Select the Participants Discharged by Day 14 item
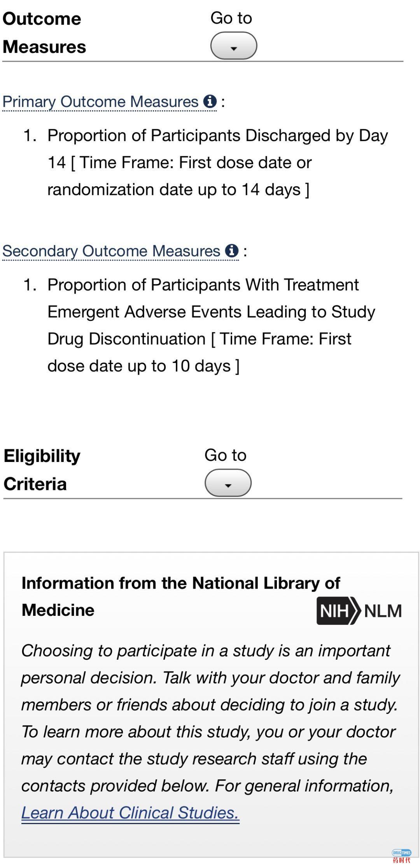The height and width of the screenshot is (868, 420). 217,136
